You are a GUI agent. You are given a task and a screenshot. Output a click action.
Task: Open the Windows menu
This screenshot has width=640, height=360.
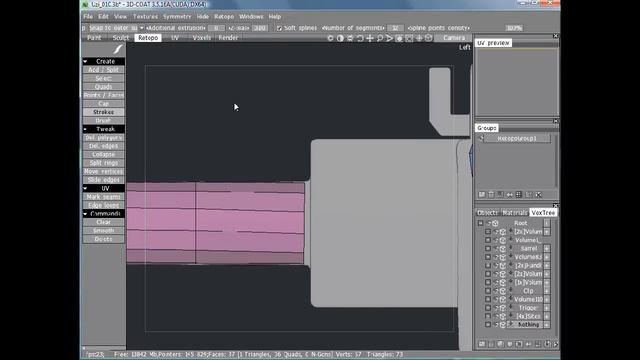[251, 17]
